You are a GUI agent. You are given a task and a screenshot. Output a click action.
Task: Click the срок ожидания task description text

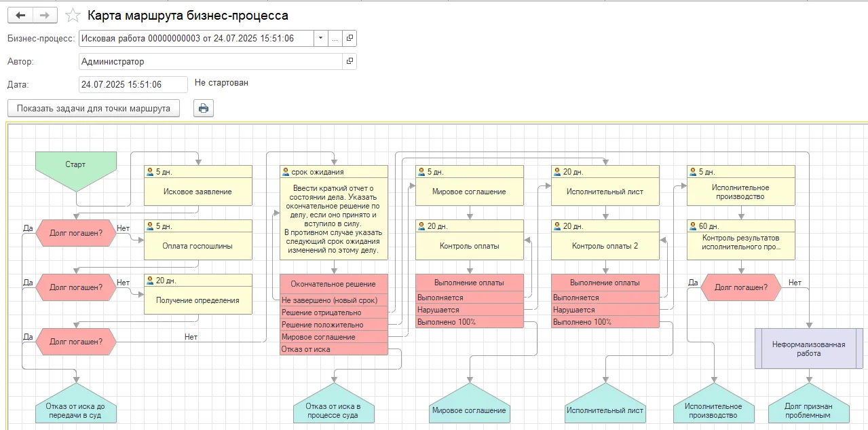(x=334, y=219)
